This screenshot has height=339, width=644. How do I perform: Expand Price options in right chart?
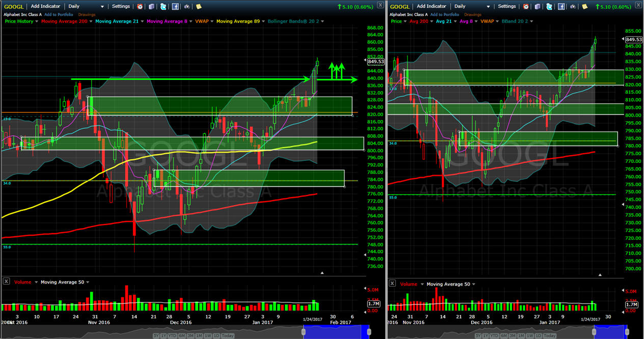click(x=405, y=21)
